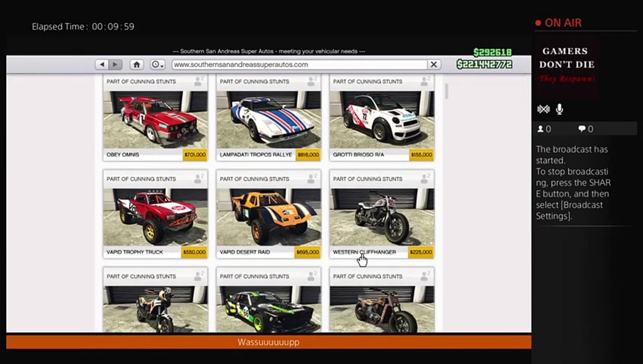Open the Western Cliffhanger bike thumbnail

tap(382, 217)
